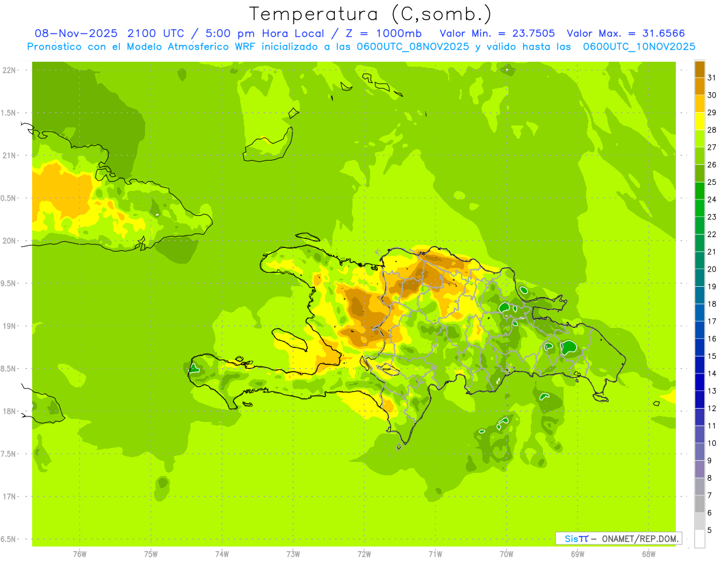Pick the legend swatch between 22 and 23
Image resolution: width=728 pixels, height=562 pixels.
pyautogui.click(x=699, y=226)
